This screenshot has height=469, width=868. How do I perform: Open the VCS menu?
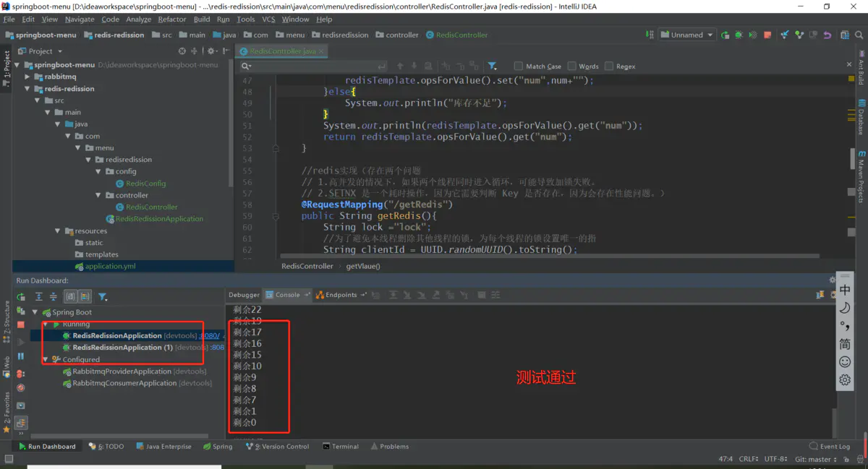pyautogui.click(x=268, y=20)
